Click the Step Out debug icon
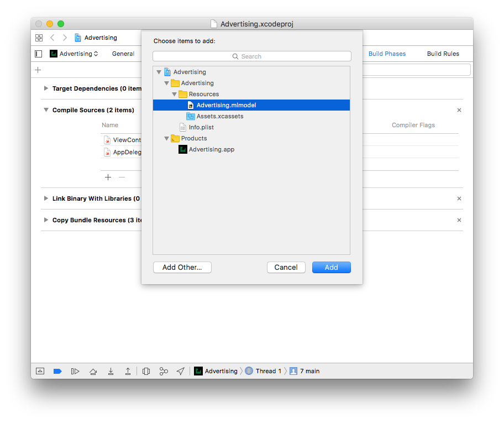 point(128,371)
